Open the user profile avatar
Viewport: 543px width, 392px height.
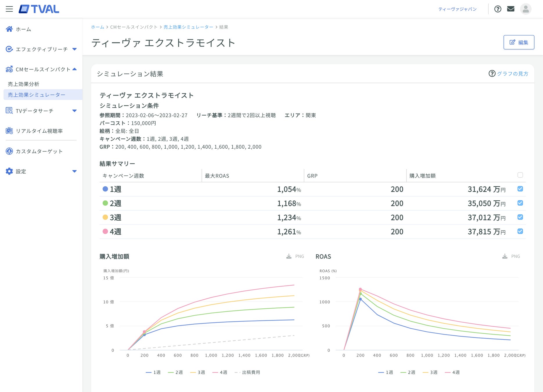[526, 9]
